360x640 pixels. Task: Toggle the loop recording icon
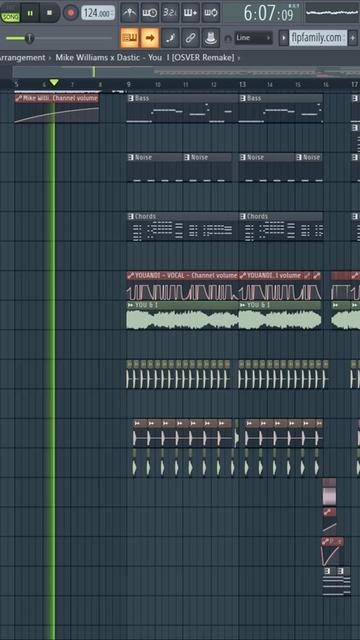[x=211, y=13]
